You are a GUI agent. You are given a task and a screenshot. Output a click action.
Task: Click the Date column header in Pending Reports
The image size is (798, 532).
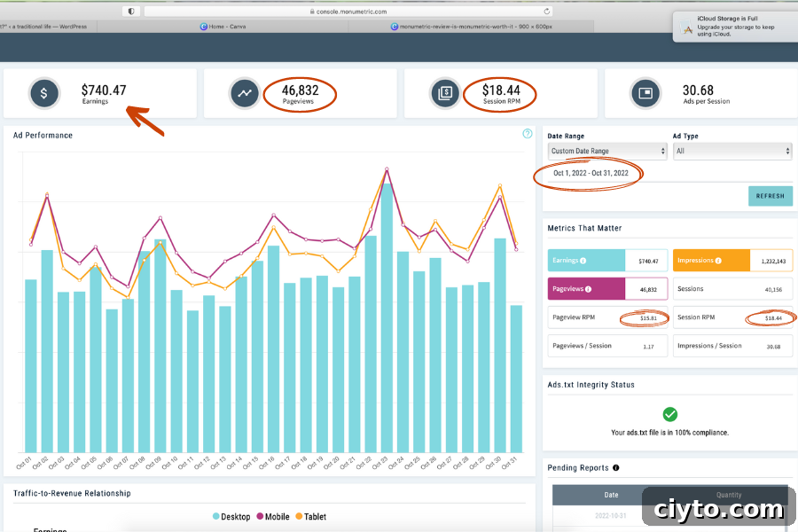611,495
